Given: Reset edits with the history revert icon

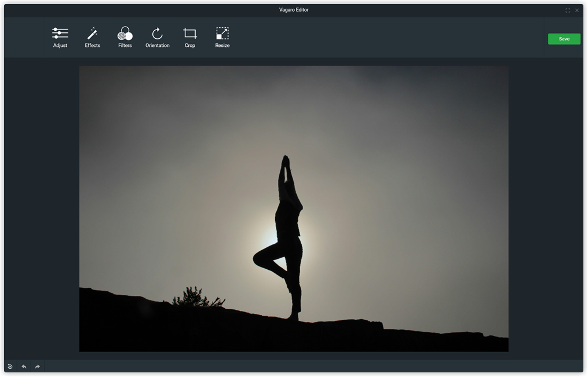Looking at the screenshot, I should [10, 367].
